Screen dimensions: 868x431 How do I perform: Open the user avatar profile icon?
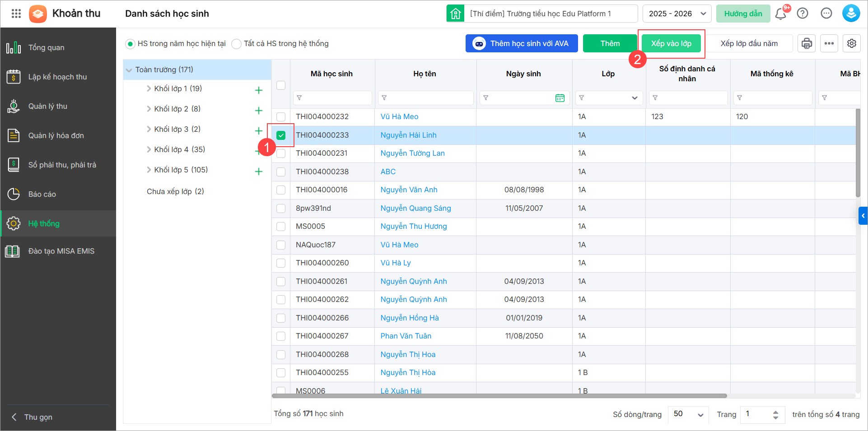851,14
